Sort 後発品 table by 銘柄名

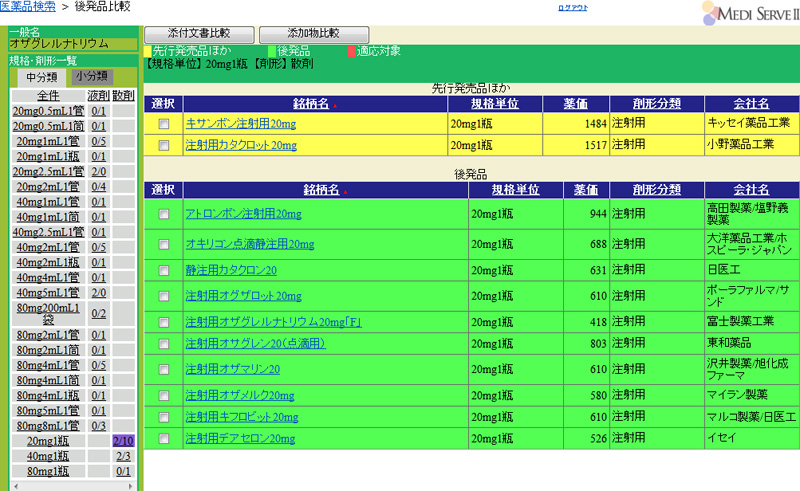[321, 190]
